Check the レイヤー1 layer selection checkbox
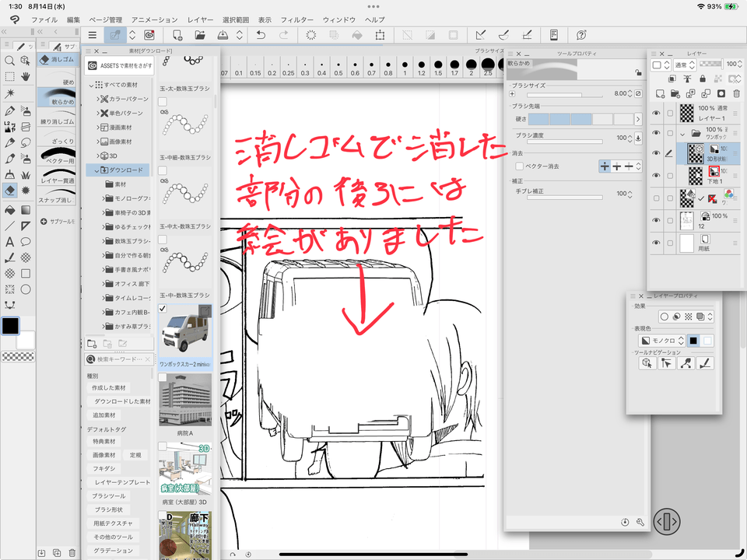 [x=670, y=113]
